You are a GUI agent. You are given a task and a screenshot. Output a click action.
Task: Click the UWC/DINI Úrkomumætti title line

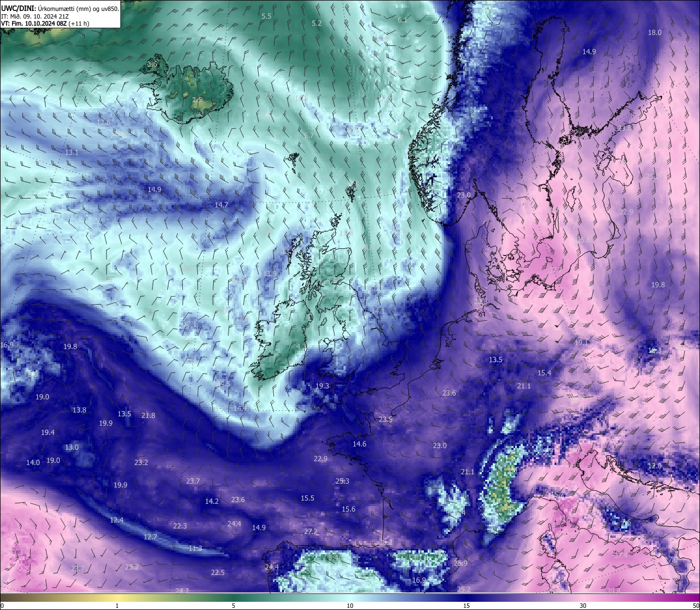(60, 9)
